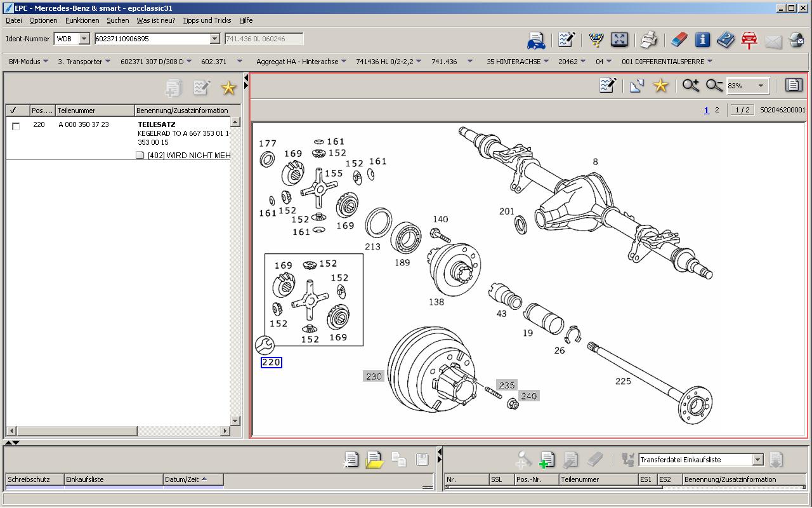Open the notes editor in top toolbar

pos(566,40)
